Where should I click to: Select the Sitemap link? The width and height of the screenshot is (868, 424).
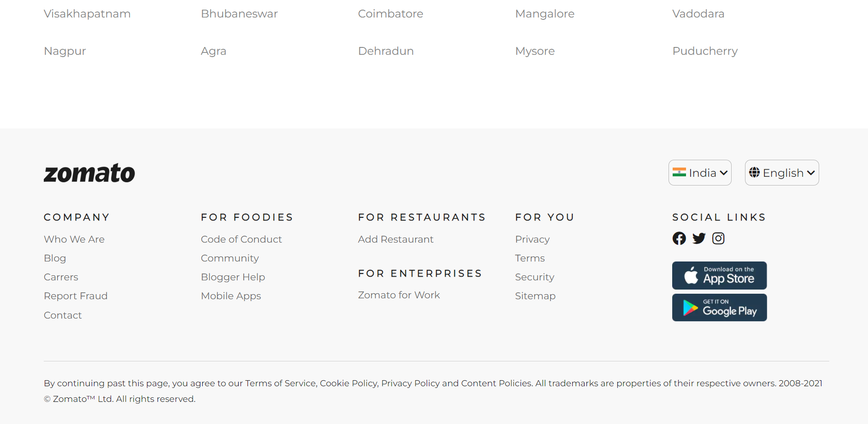pyautogui.click(x=535, y=296)
